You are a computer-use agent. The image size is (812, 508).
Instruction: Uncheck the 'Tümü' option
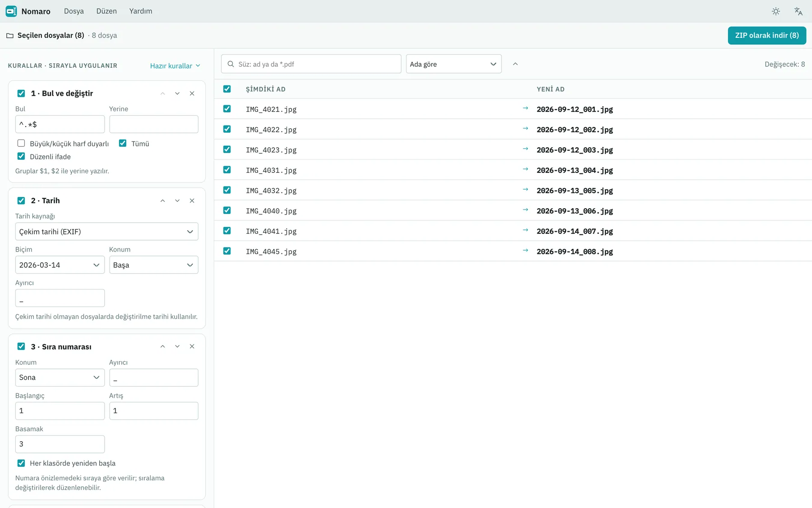click(x=123, y=143)
